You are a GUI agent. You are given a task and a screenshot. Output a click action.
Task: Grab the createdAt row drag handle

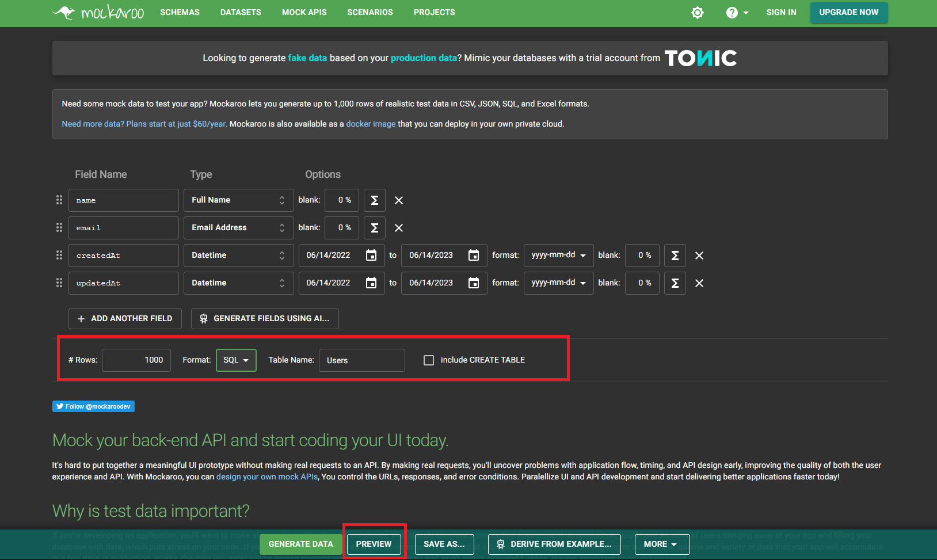pyautogui.click(x=59, y=255)
